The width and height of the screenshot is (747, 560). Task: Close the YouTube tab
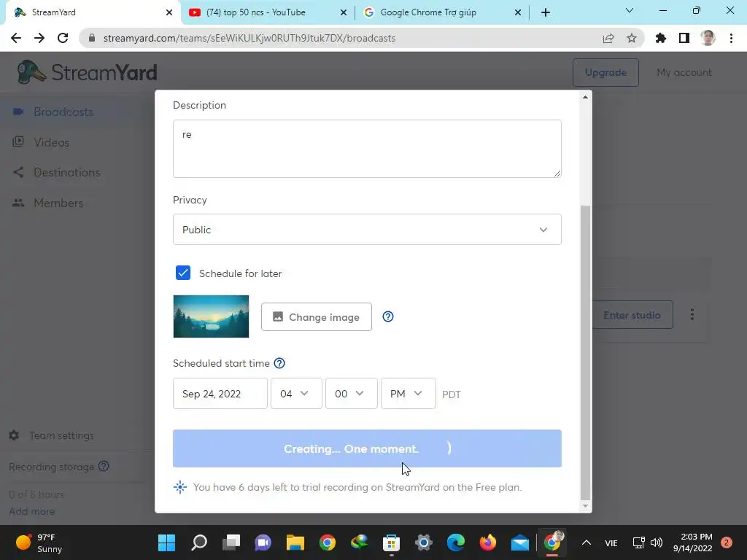344,12
